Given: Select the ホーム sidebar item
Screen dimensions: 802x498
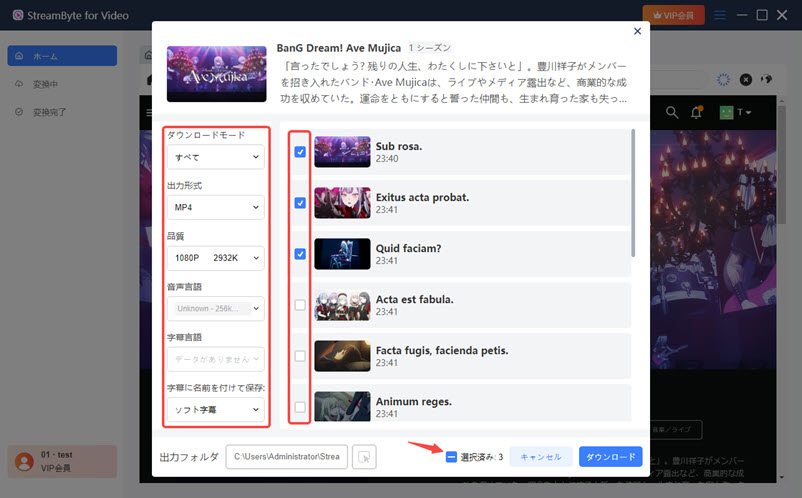Looking at the screenshot, I should 62,56.
